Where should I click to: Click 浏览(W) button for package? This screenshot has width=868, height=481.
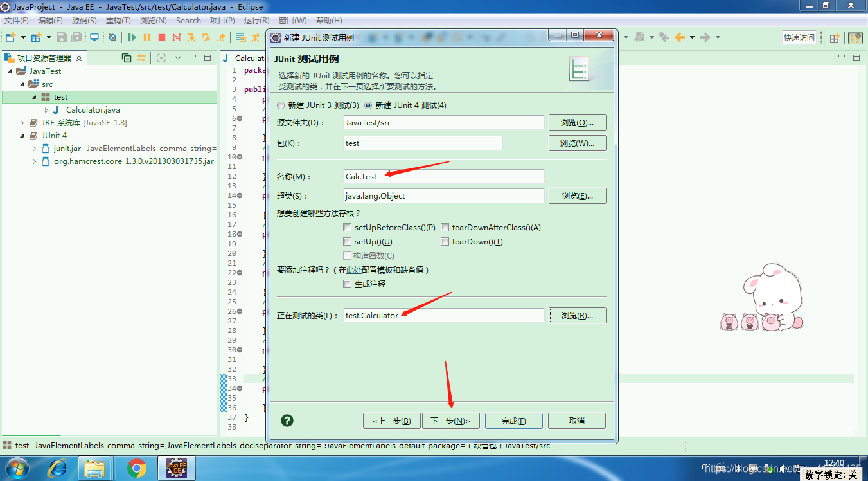(577, 143)
